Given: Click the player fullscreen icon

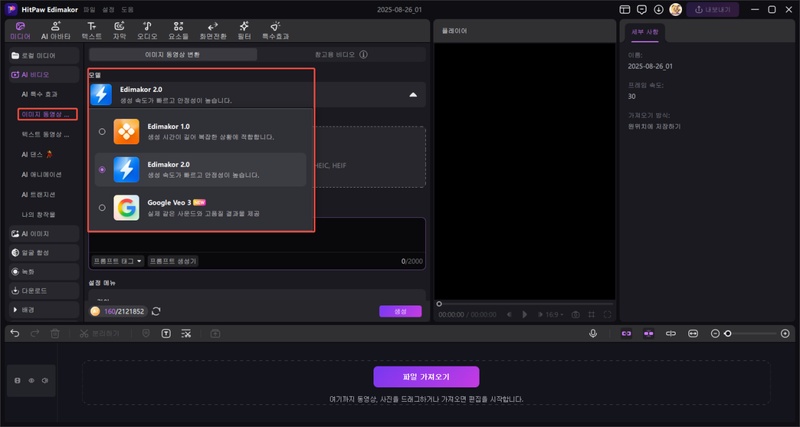Looking at the screenshot, I should pyautogui.click(x=607, y=315).
